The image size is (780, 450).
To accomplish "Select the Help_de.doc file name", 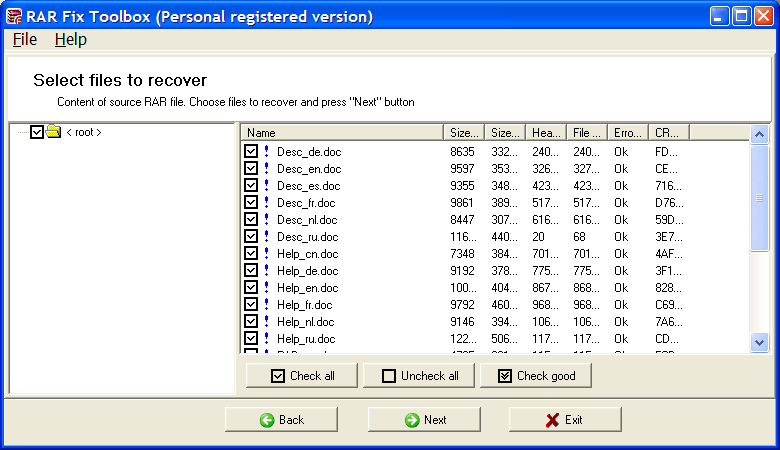I will [307, 270].
